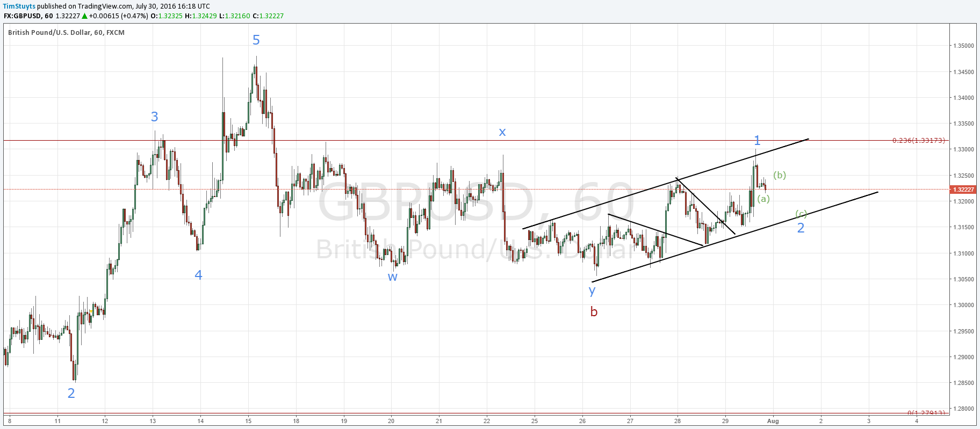Click the 1.28000 price axis label
The image size is (980, 429).
click(x=964, y=409)
